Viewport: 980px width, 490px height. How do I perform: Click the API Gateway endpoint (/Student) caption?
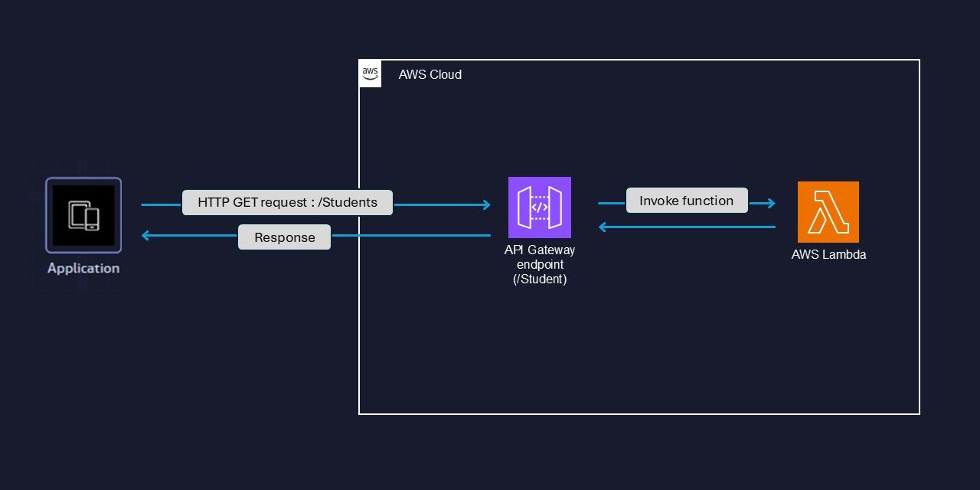point(539,264)
